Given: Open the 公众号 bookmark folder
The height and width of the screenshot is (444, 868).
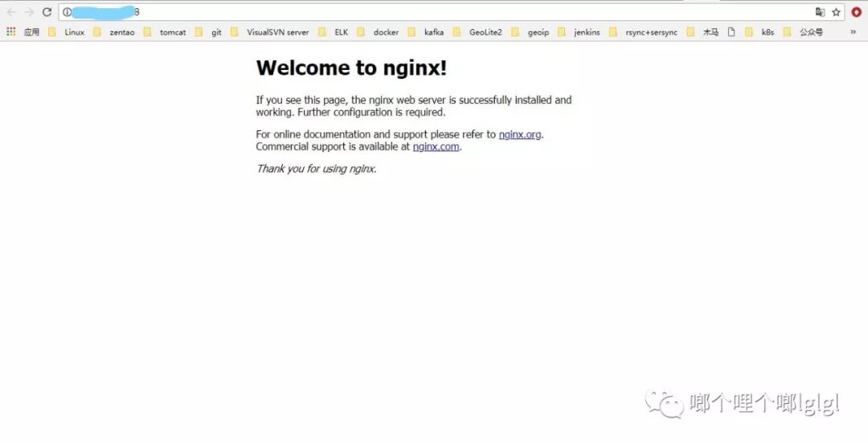Looking at the screenshot, I should click(x=803, y=32).
